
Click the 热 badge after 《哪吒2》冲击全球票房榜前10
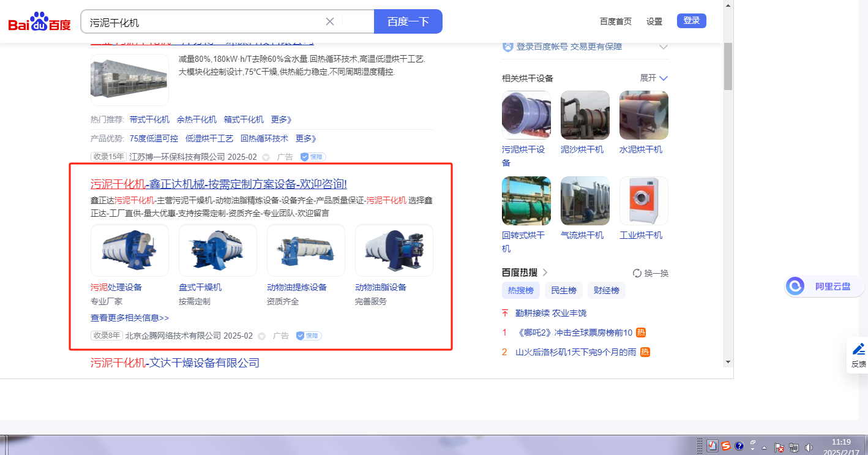[641, 333]
